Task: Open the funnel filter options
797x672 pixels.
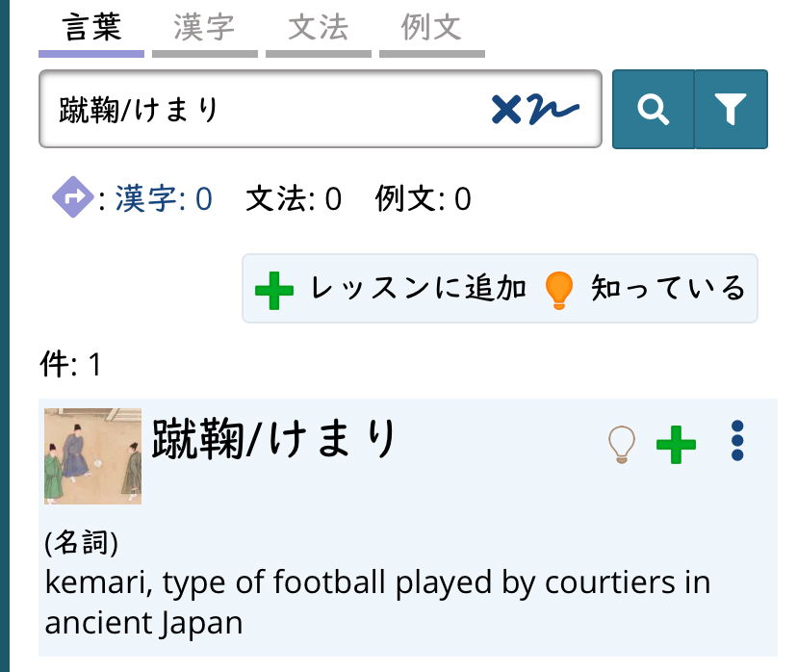Action: (731, 110)
